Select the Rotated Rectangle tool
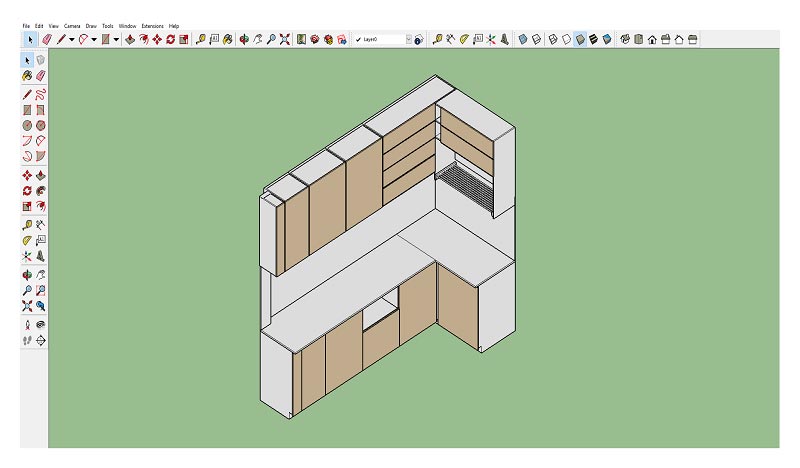This screenshot has width=800, height=468. click(x=41, y=110)
